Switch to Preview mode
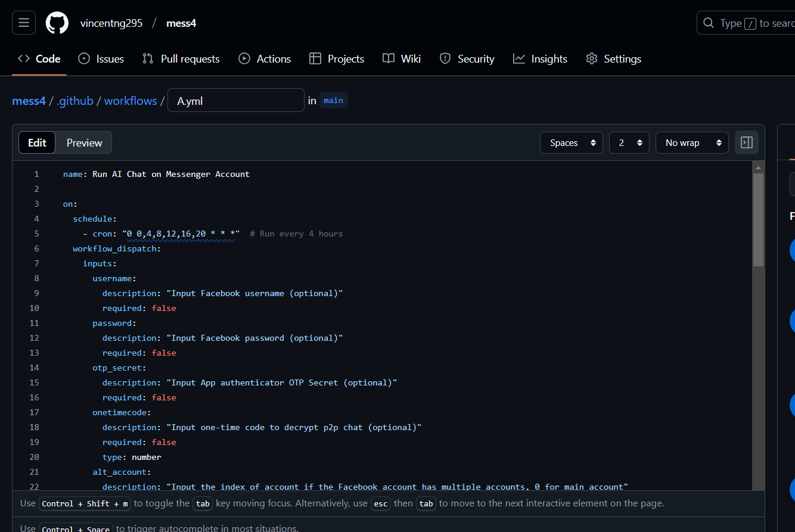The width and height of the screenshot is (795, 532). [x=84, y=142]
